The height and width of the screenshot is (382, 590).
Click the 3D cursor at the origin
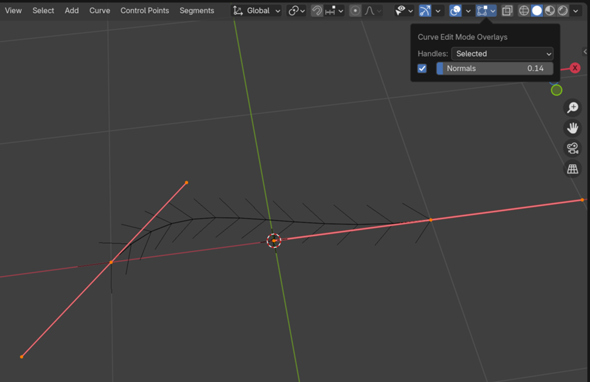coord(274,240)
